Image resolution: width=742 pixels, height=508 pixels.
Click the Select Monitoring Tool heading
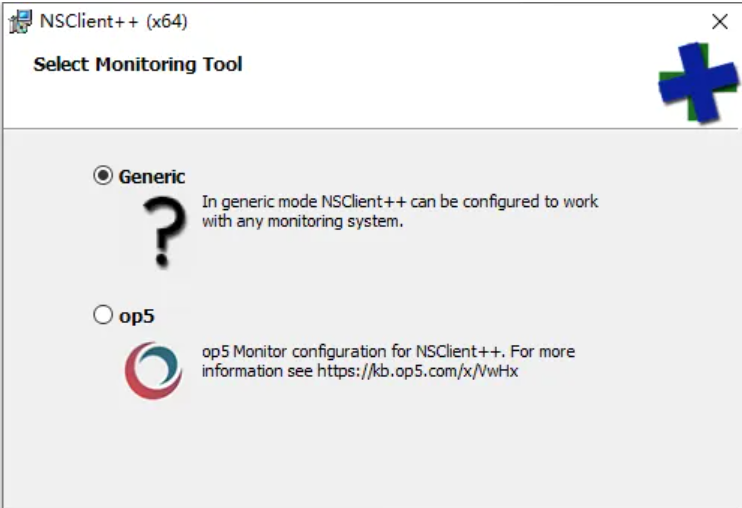click(x=138, y=64)
